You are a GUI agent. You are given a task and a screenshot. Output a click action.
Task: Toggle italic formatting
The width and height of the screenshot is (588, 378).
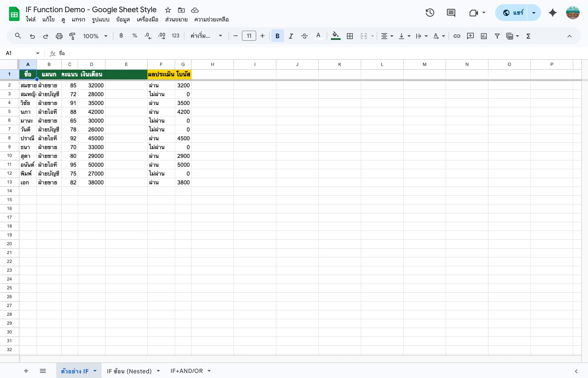pos(291,36)
